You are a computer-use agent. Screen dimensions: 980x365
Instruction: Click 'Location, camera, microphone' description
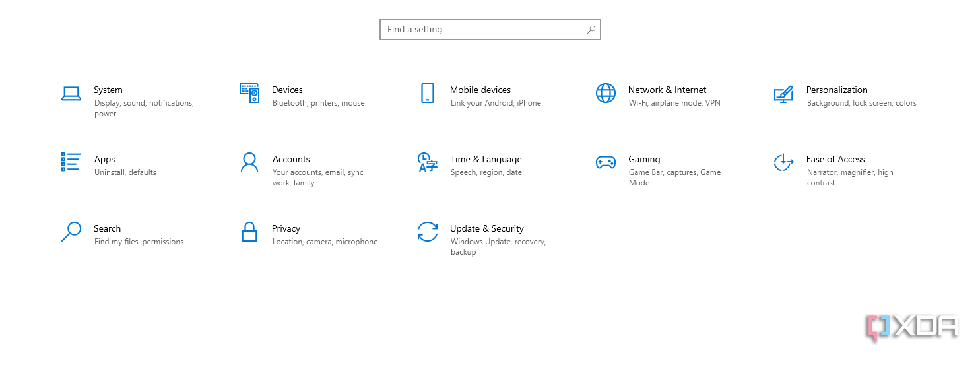[x=325, y=242]
